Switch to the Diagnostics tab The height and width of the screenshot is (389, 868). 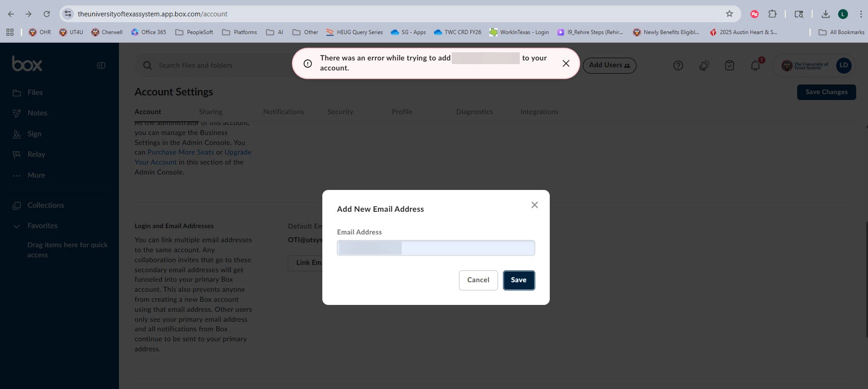[x=474, y=112]
